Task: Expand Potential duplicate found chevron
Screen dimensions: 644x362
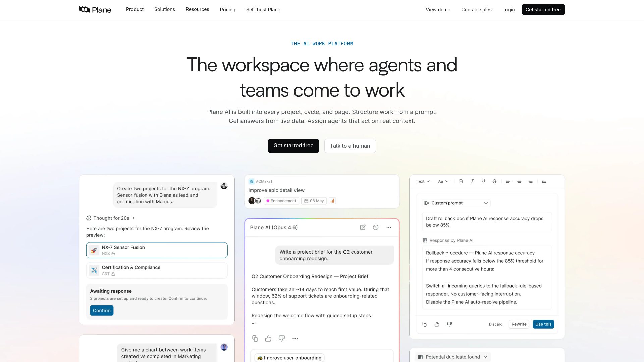Action: [485, 357]
